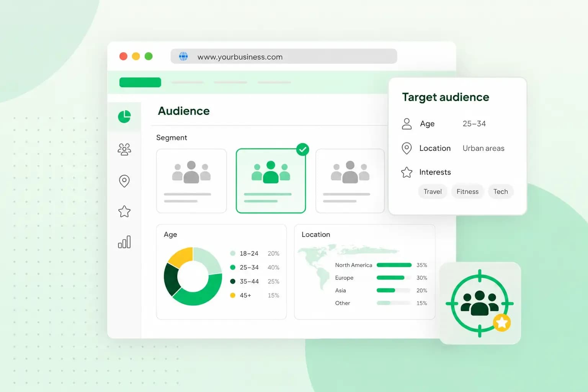The width and height of the screenshot is (588, 392).
Task: Open the bar chart analytics sidebar icon
Action: pos(124,242)
